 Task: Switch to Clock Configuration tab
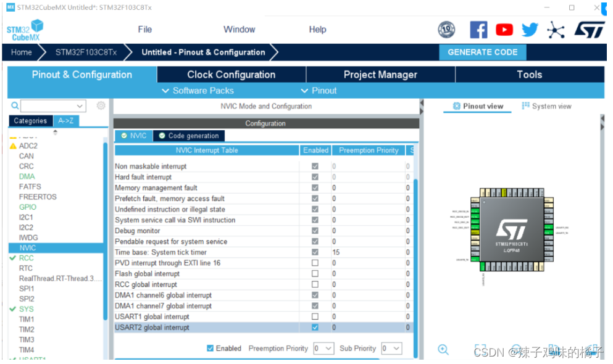click(x=231, y=75)
